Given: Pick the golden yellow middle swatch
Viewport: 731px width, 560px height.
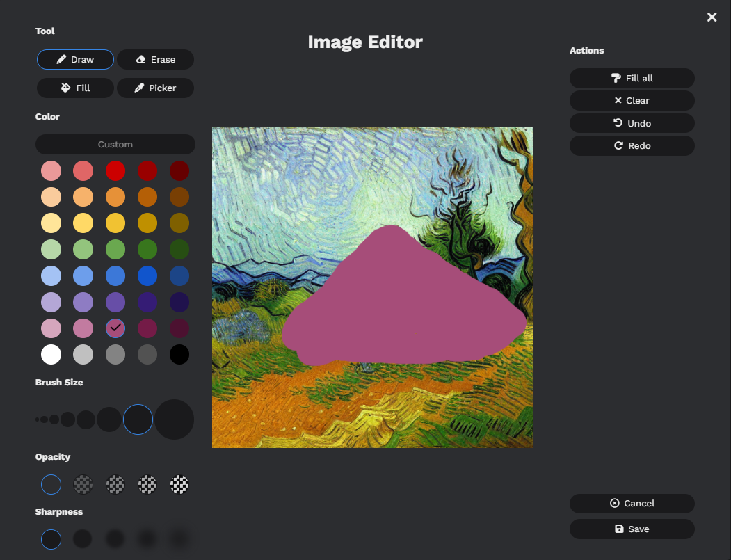Looking at the screenshot, I should 115,223.
